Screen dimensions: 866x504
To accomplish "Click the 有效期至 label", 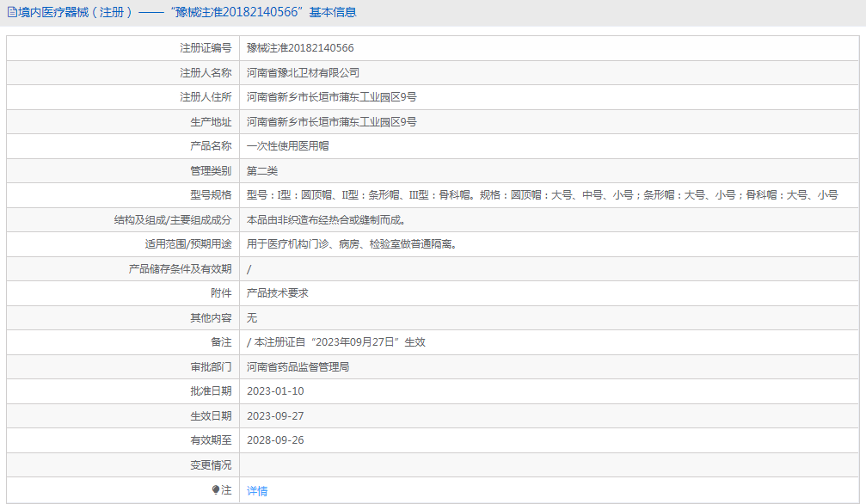I will click(x=211, y=440).
